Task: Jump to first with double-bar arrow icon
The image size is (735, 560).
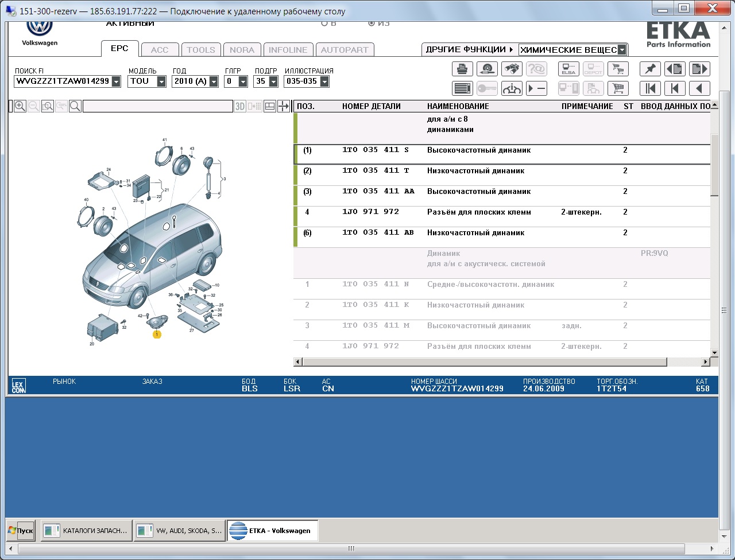Action: (650, 88)
